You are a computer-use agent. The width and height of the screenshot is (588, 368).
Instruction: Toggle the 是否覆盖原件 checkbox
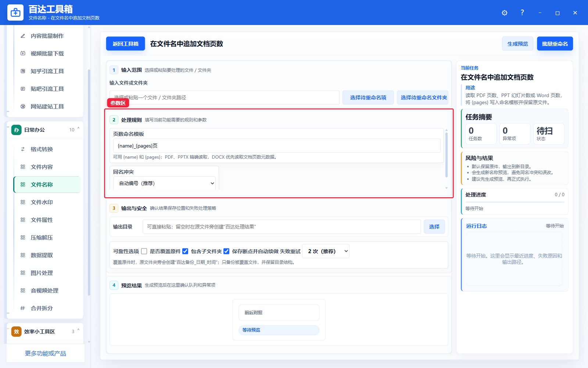pyautogui.click(x=144, y=251)
